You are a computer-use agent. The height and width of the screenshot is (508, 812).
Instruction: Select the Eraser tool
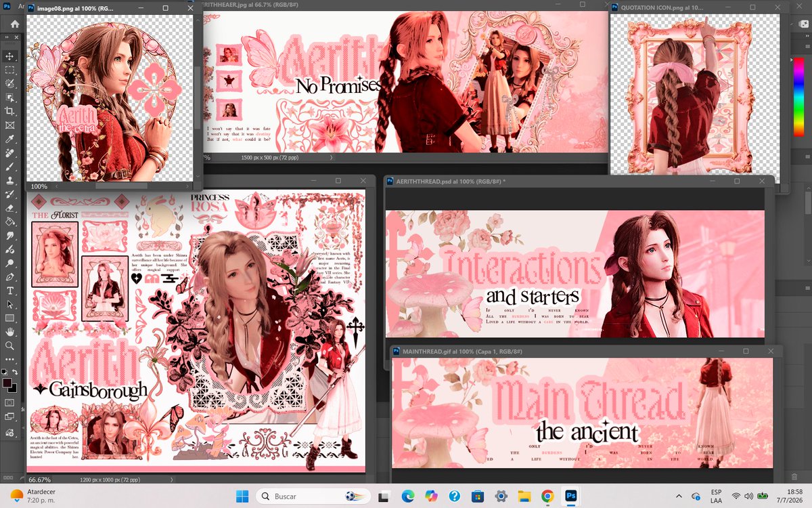pos(10,208)
